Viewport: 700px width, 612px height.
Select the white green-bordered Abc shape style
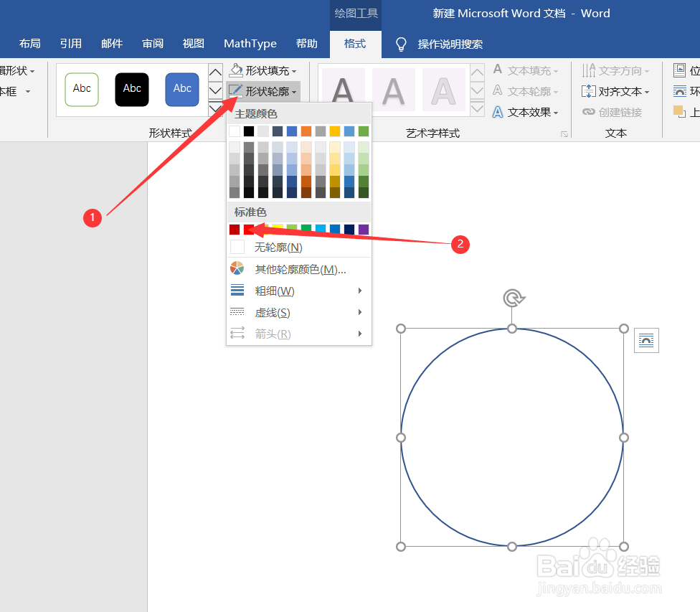point(82,90)
